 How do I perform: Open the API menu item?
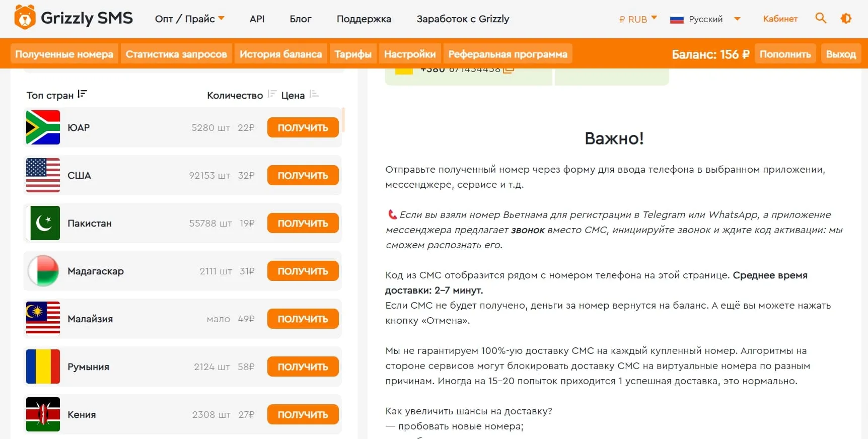(257, 19)
